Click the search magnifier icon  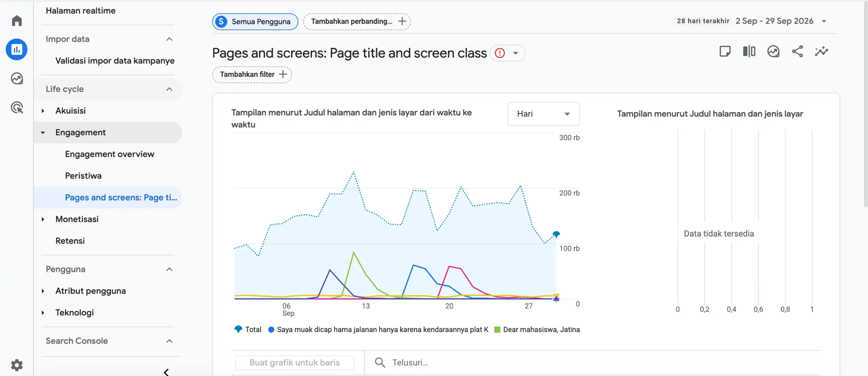tap(380, 362)
